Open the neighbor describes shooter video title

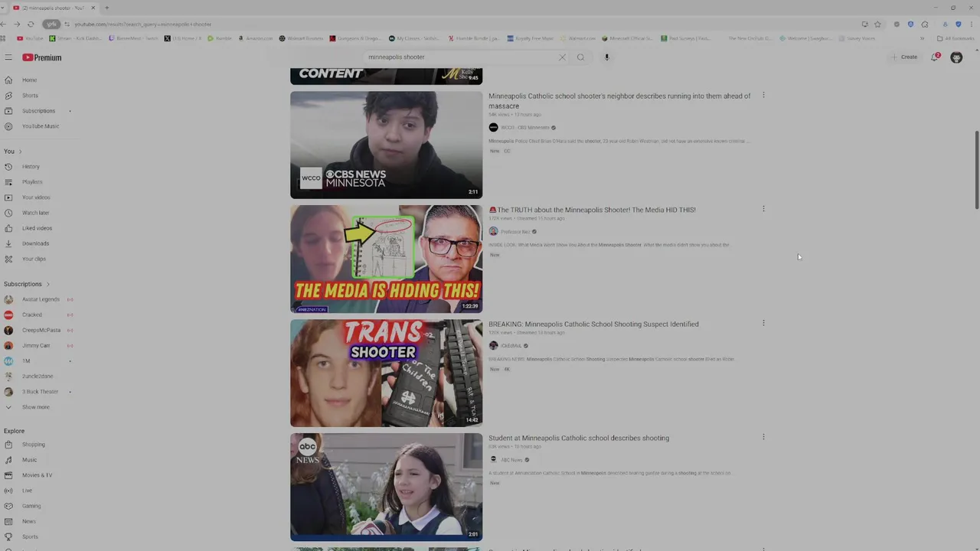619,101
